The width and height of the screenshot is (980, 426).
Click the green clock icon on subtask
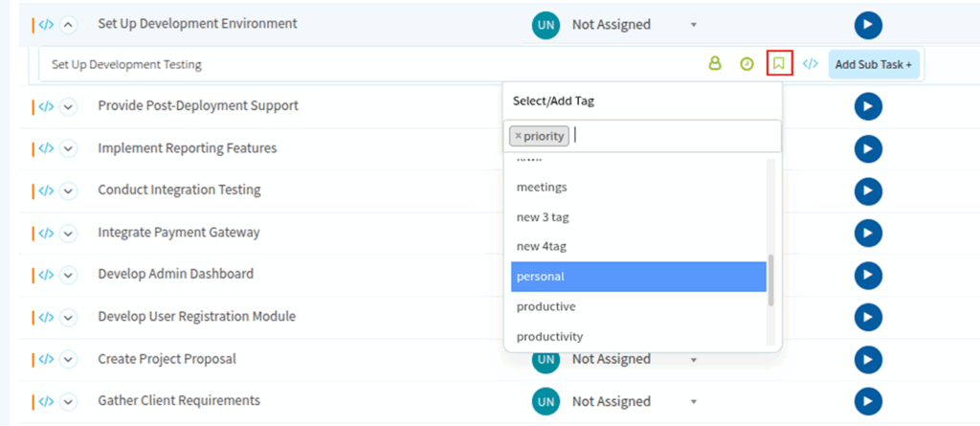(x=746, y=64)
